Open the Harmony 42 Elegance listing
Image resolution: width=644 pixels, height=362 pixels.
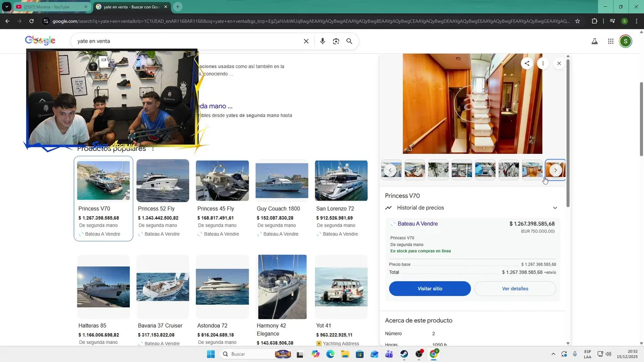click(282, 300)
